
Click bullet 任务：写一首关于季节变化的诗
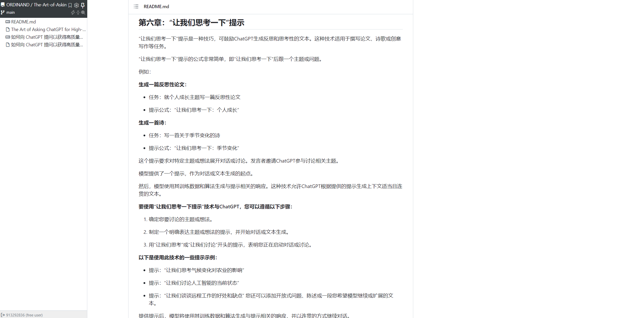click(x=184, y=135)
